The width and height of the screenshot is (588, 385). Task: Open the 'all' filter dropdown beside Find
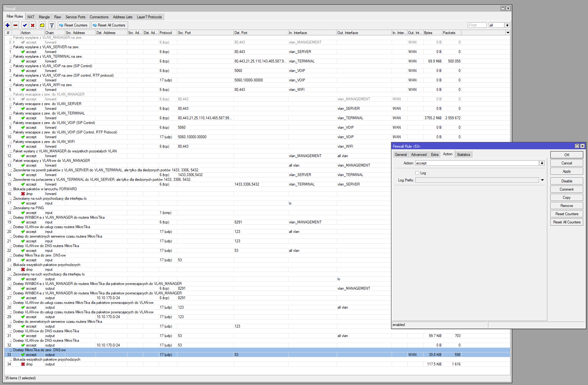click(x=507, y=25)
